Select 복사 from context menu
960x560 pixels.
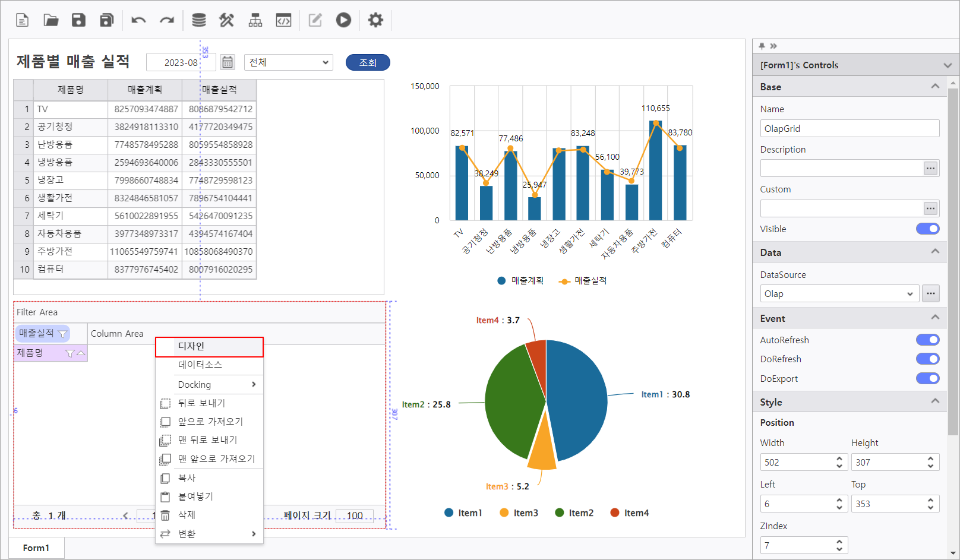point(209,478)
